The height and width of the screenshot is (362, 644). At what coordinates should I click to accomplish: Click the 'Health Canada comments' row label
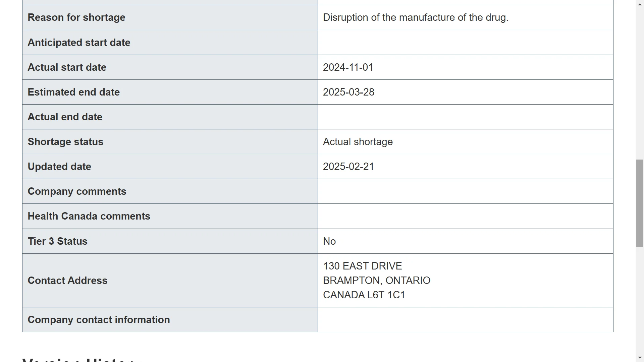pyautogui.click(x=89, y=216)
